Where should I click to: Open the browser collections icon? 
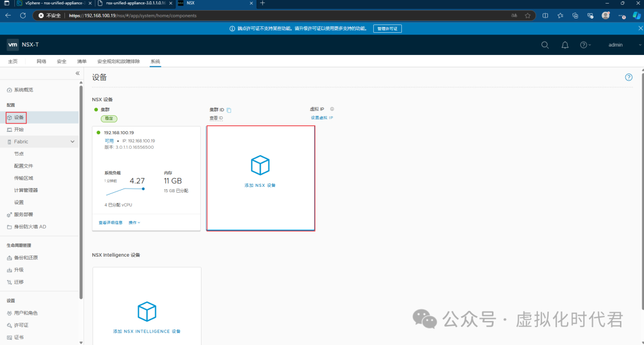click(x=575, y=16)
